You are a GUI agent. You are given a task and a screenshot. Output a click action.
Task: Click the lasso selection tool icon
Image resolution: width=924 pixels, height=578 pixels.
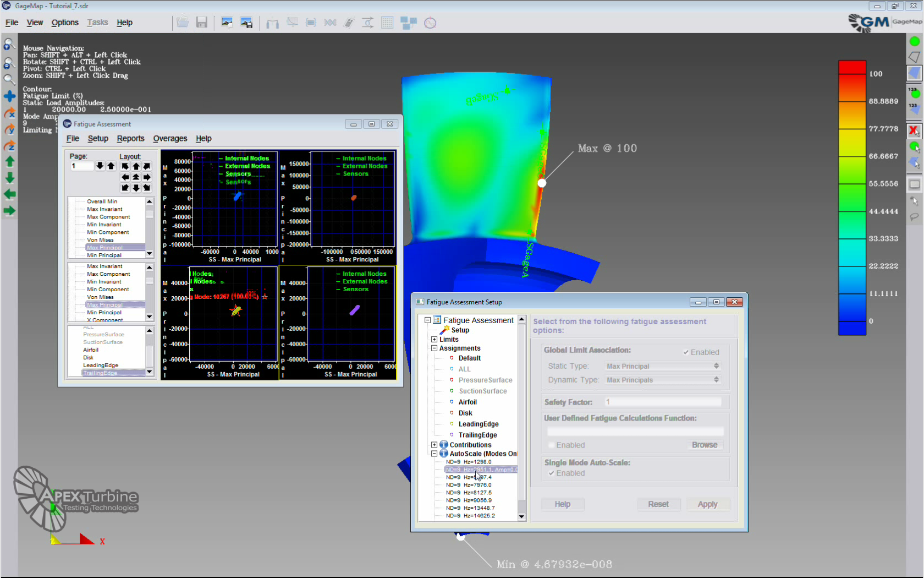[x=914, y=217]
